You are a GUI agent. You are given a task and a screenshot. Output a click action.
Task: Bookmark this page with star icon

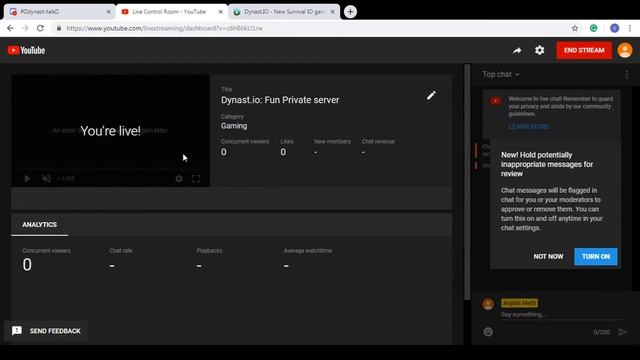575,28
